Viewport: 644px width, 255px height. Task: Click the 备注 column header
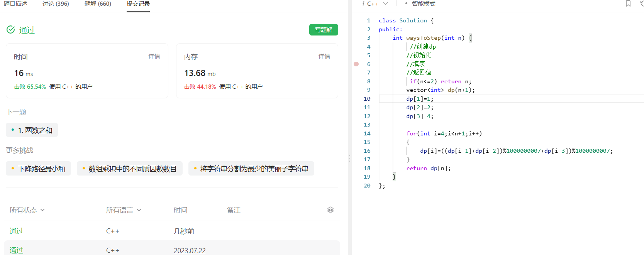[x=234, y=210]
